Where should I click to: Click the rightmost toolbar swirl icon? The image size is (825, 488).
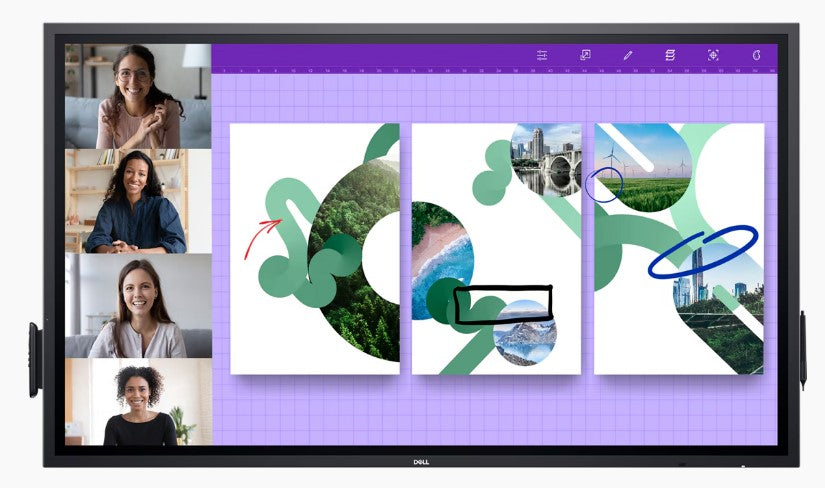pyautogui.click(x=757, y=55)
